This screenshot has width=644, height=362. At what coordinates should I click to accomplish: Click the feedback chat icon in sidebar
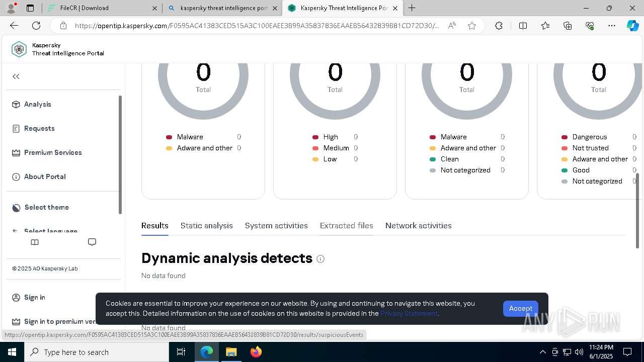click(x=92, y=242)
